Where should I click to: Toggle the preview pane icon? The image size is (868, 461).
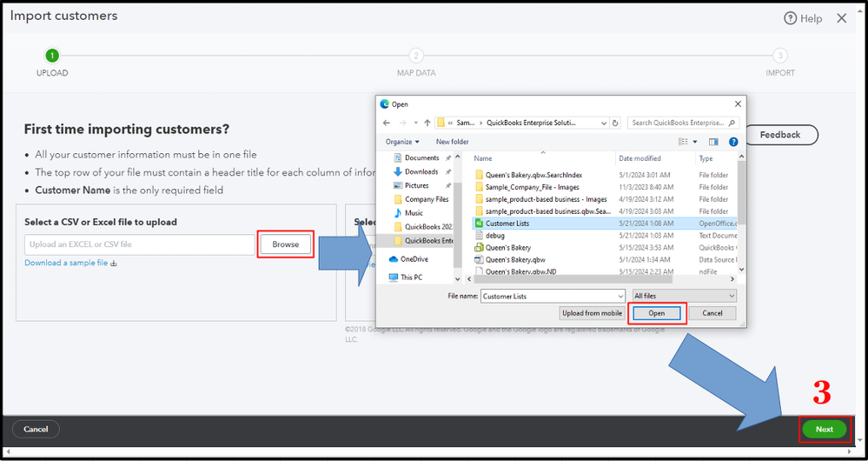[x=713, y=142]
